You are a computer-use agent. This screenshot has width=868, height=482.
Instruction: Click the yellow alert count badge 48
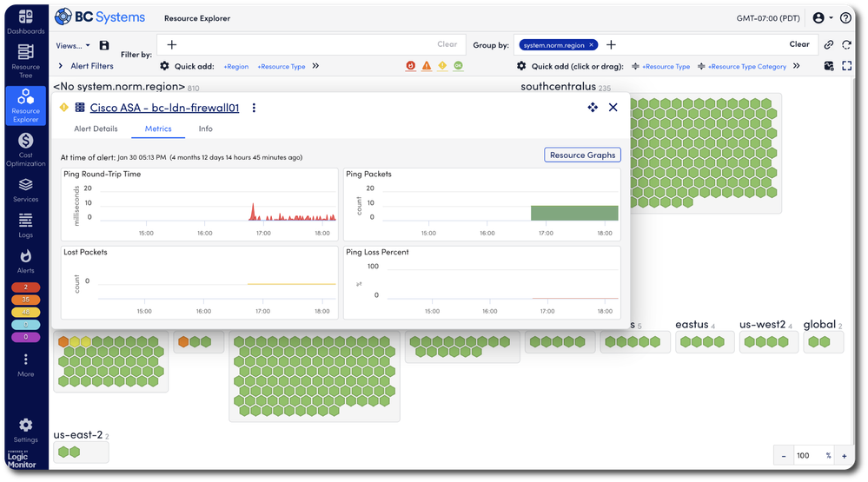(25, 312)
